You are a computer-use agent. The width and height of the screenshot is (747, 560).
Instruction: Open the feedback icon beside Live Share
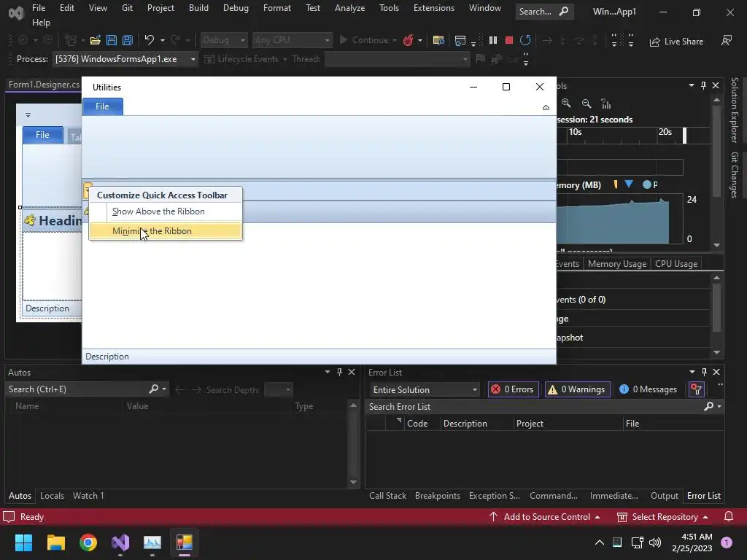click(x=727, y=41)
